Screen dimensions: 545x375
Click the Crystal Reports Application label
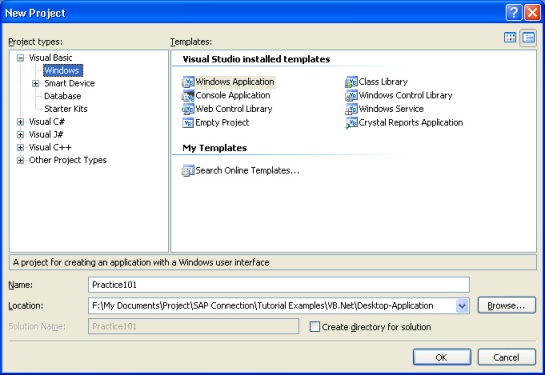tap(411, 123)
